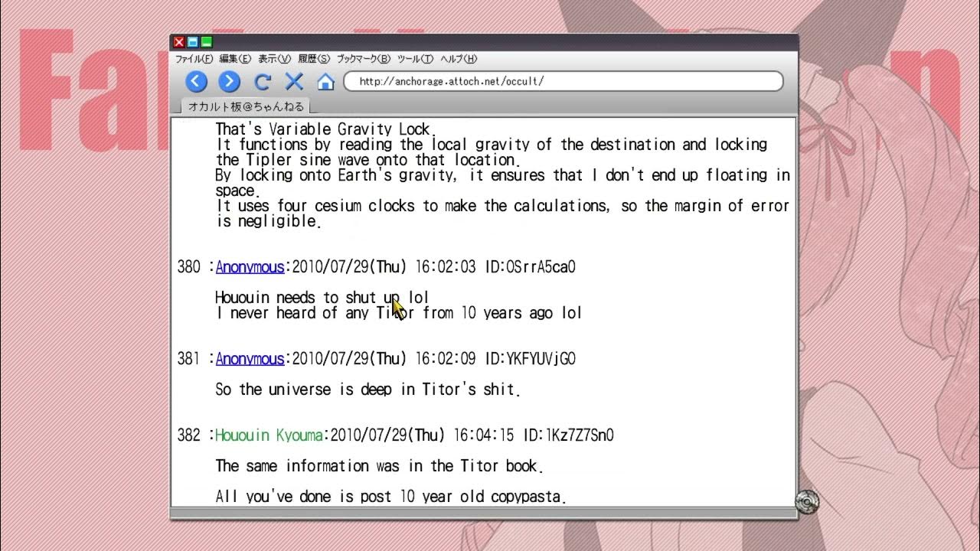This screenshot has height=551, width=980.
Task: Reload the page with the refresh icon
Action: click(263, 82)
